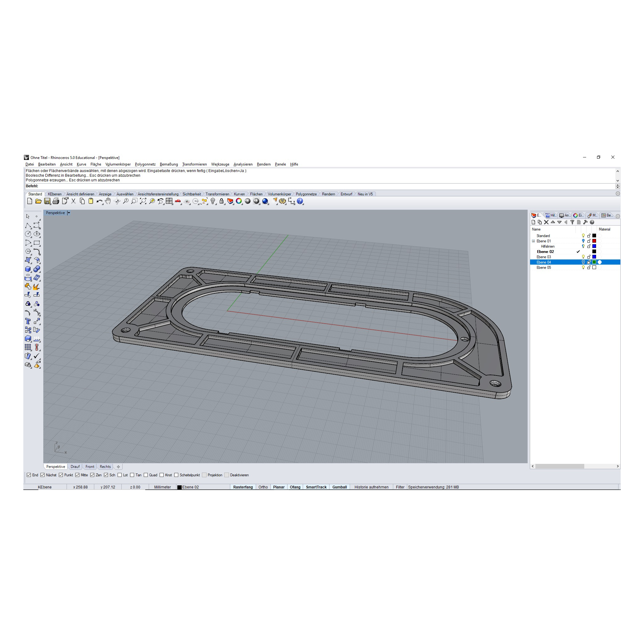This screenshot has width=644, height=644.
Task: Select the Pan hand tool
Action: (x=108, y=201)
